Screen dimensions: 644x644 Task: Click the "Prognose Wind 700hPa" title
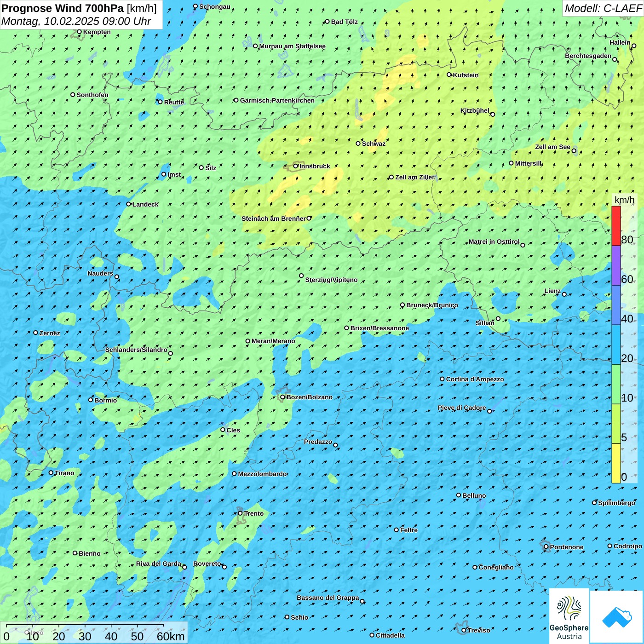pyautogui.click(x=63, y=8)
